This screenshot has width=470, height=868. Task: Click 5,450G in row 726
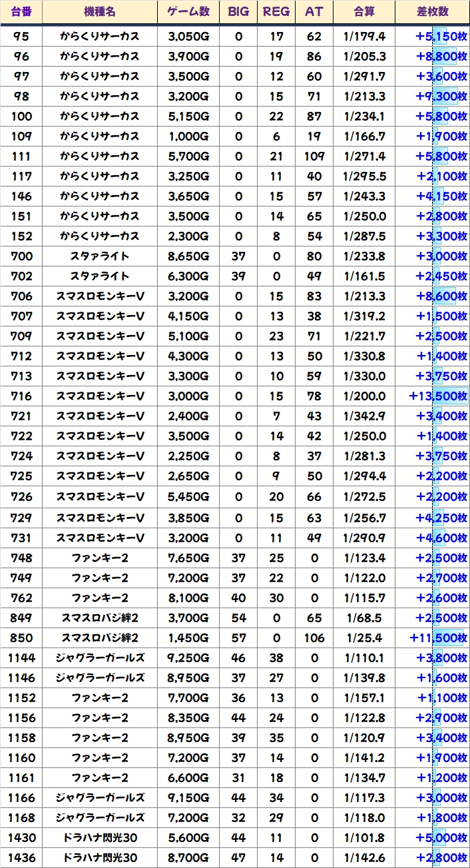tap(188, 497)
